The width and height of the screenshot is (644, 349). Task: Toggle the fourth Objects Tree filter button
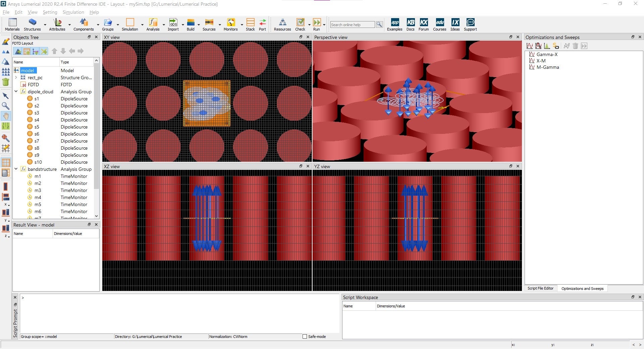click(x=44, y=51)
